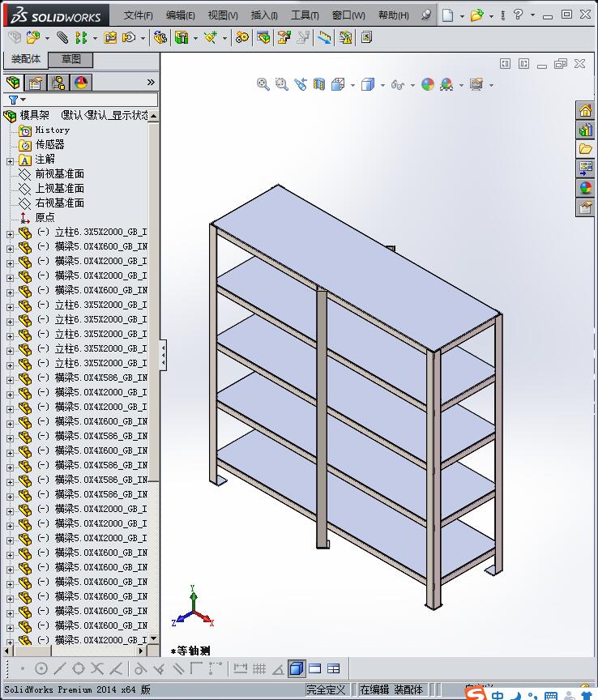598x700 pixels.
Task: Expand the 注解 tree node
Action: coord(11,161)
